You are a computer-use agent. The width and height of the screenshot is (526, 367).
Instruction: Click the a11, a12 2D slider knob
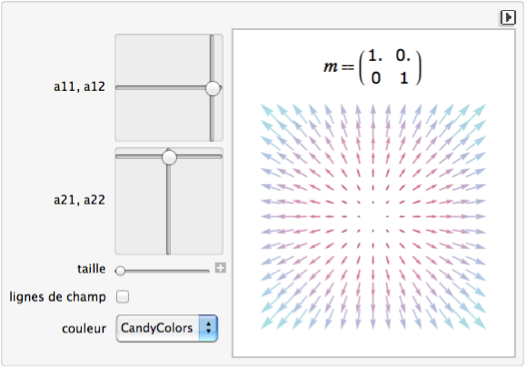click(x=213, y=88)
